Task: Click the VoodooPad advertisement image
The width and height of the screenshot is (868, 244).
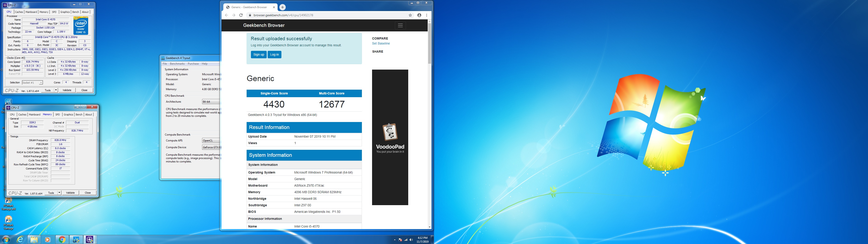Action: (x=390, y=137)
